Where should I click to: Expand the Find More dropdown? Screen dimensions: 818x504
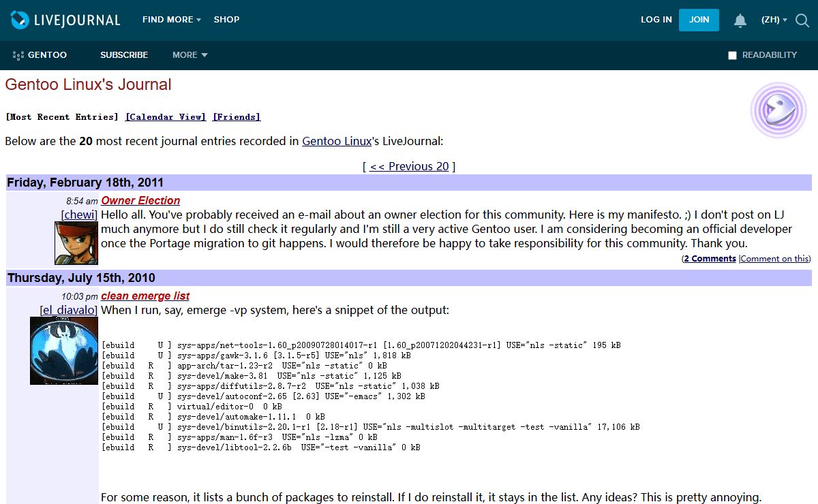[x=171, y=20]
